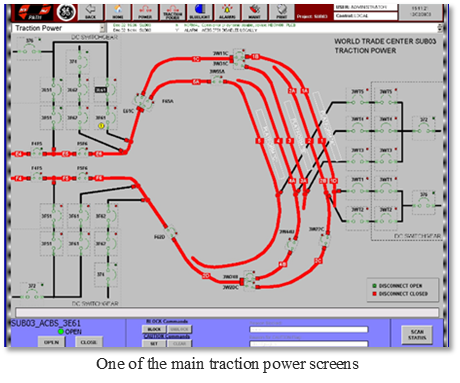Select the 372 breaker in lower-left switchgear
The image size is (460, 383).
32,293
